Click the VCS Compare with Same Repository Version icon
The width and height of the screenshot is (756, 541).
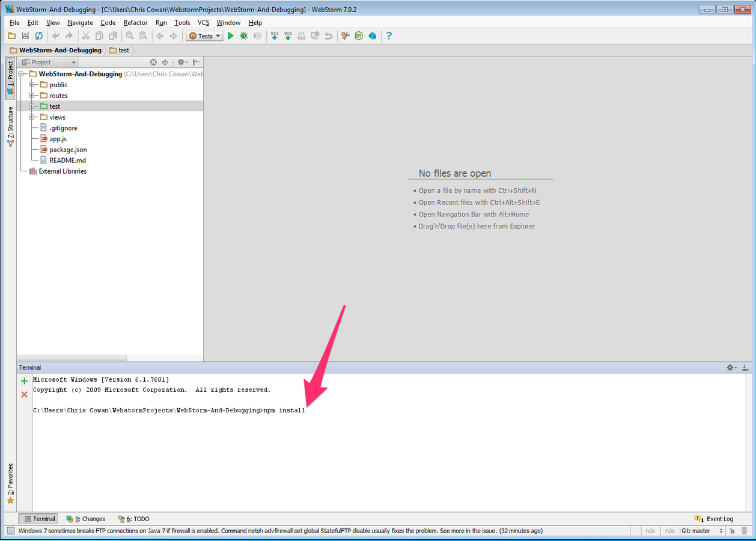tap(302, 36)
